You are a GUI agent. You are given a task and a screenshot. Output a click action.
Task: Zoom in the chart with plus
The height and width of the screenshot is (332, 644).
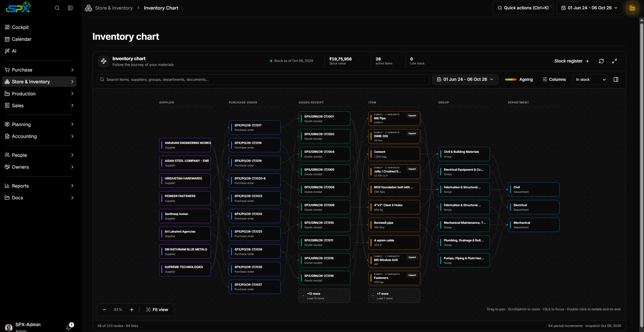tap(132, 310)
